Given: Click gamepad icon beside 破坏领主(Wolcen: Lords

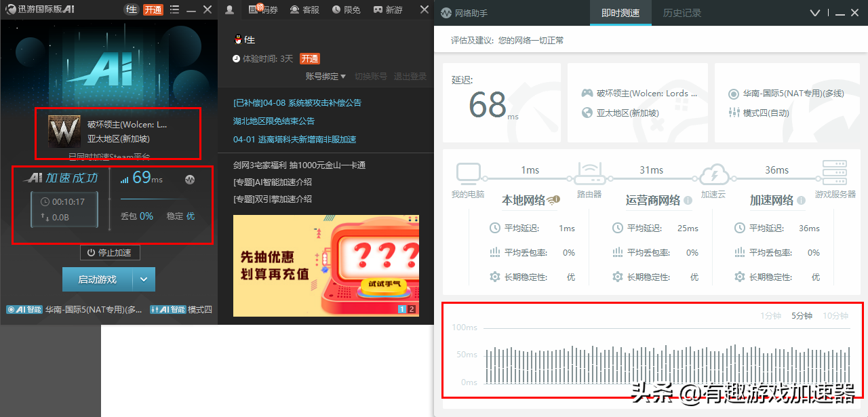Looking at the screenshot, I should click(x=587, y=93).
